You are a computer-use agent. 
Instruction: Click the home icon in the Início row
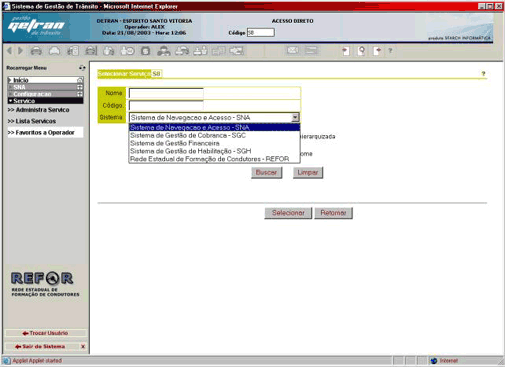tap(80, 80)
